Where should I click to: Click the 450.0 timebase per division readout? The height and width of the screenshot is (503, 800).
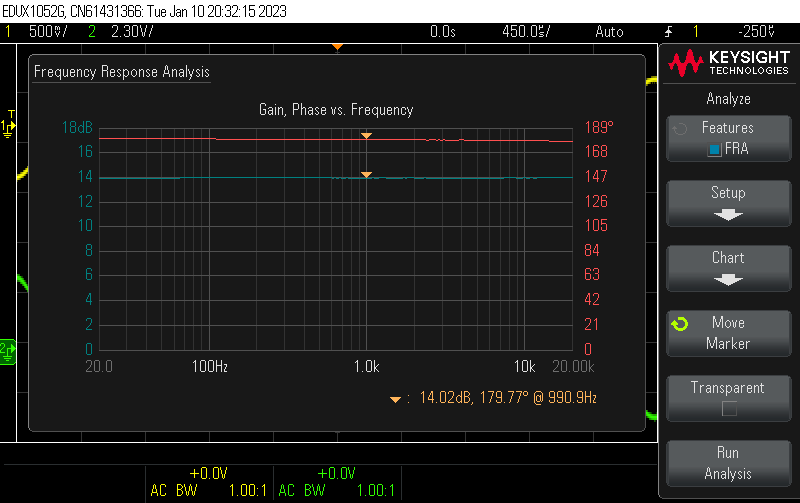click(526, 32)
